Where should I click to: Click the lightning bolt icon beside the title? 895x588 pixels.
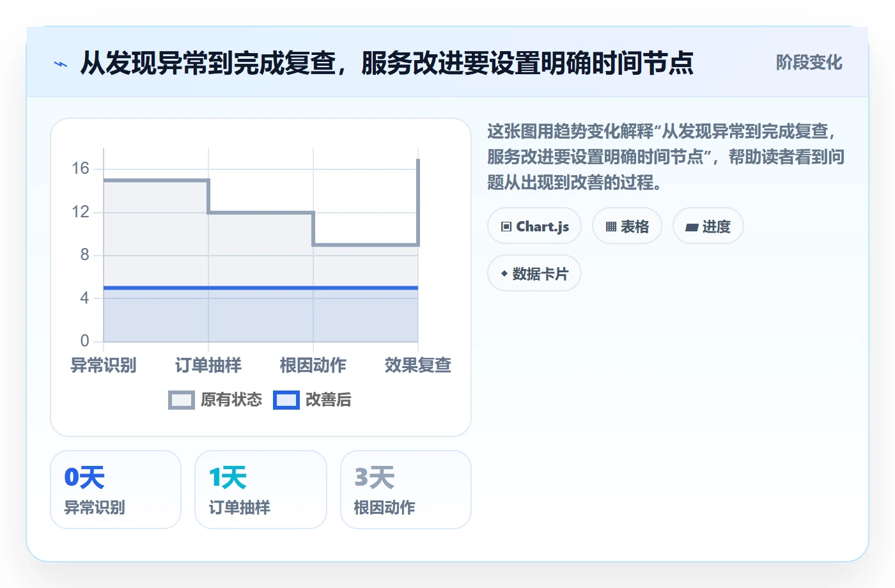61,64
